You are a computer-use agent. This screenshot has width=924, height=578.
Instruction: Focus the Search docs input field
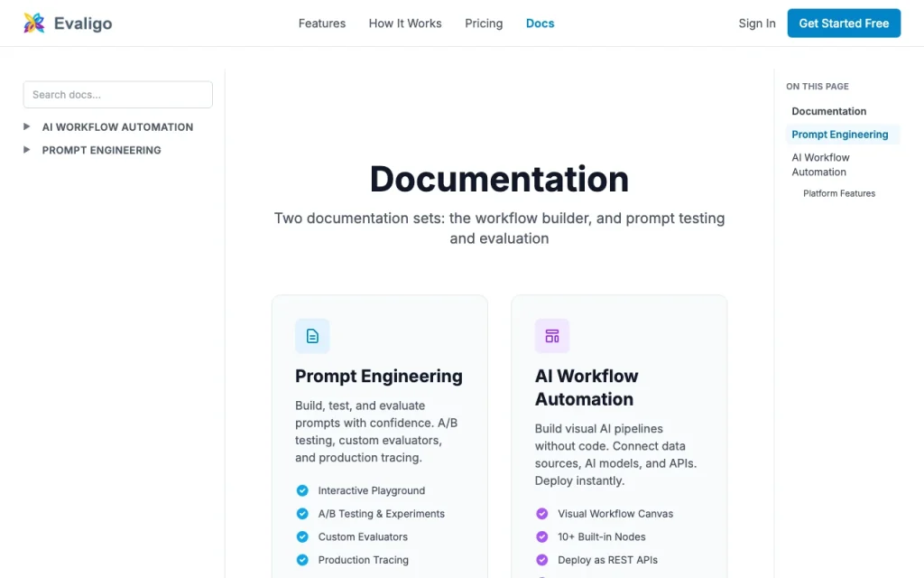[x=118, y=94]
